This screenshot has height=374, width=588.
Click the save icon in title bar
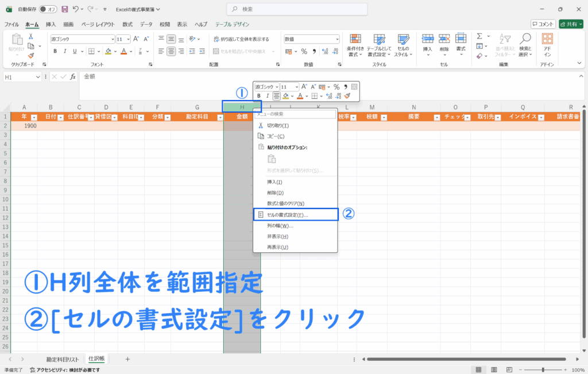tap(64, 9)
